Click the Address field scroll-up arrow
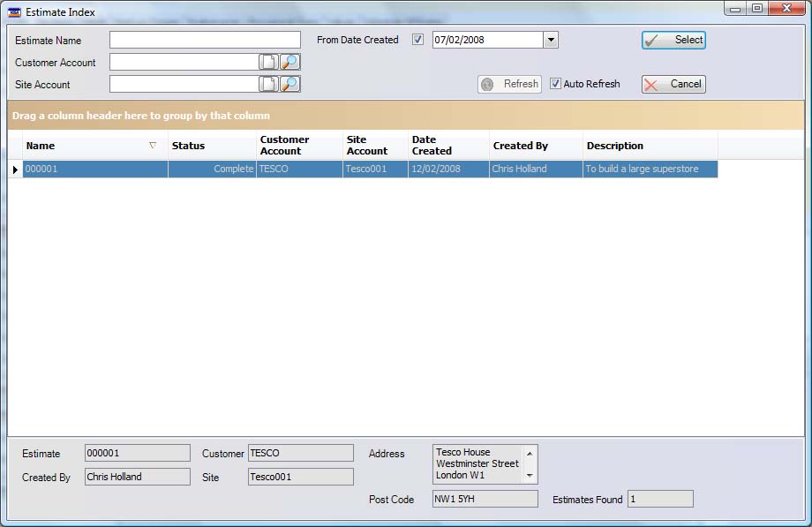 531,450
